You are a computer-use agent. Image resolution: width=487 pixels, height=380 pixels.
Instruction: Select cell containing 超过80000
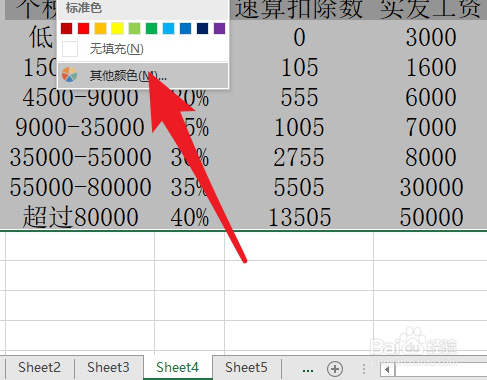(x=80, y=217)
